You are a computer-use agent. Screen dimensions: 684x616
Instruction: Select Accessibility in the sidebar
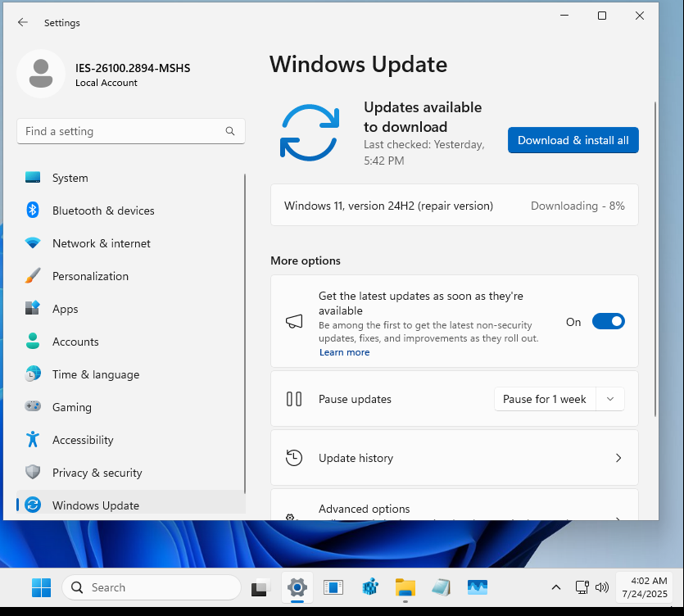click(x=130, y=439)
